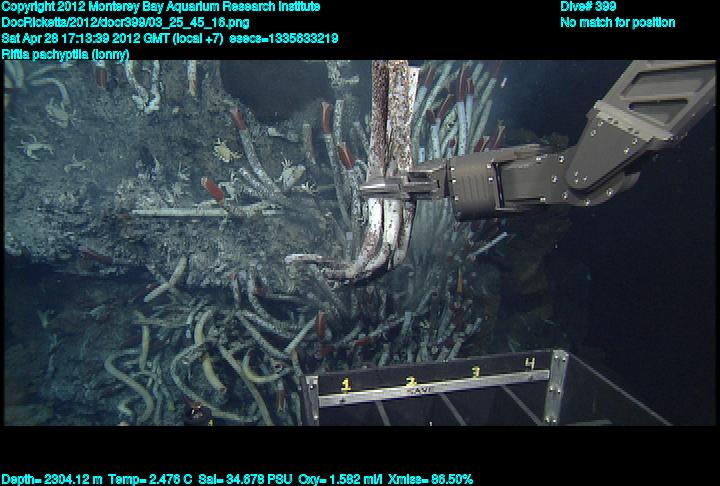This screenshot has height=486, width=720.
Task: Click the yellow number 1 on the sample rack
Action: [x=346, y=385]
